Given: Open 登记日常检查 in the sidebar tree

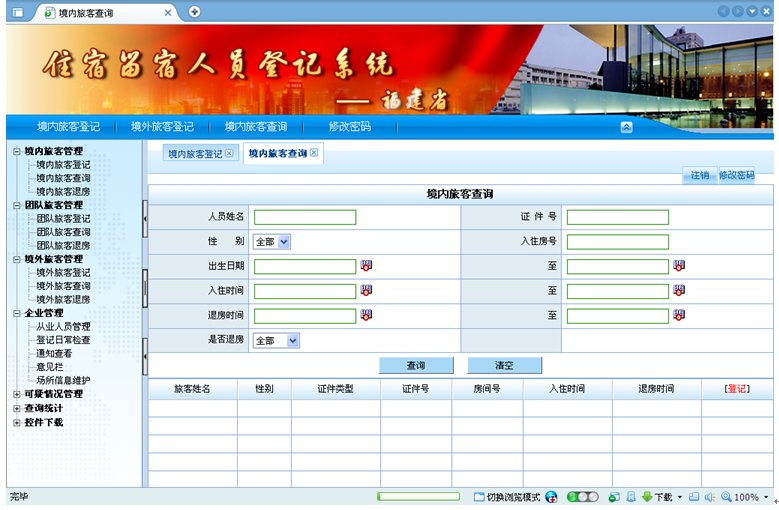Looking at the screenshot, I should 63,340.
